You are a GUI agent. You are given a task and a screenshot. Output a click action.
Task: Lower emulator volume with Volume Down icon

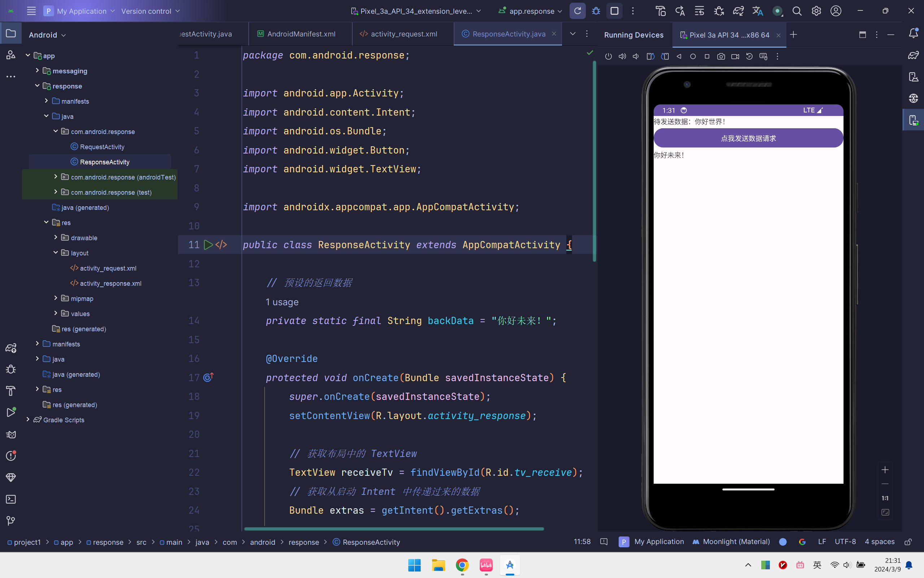tap(636, 57)
